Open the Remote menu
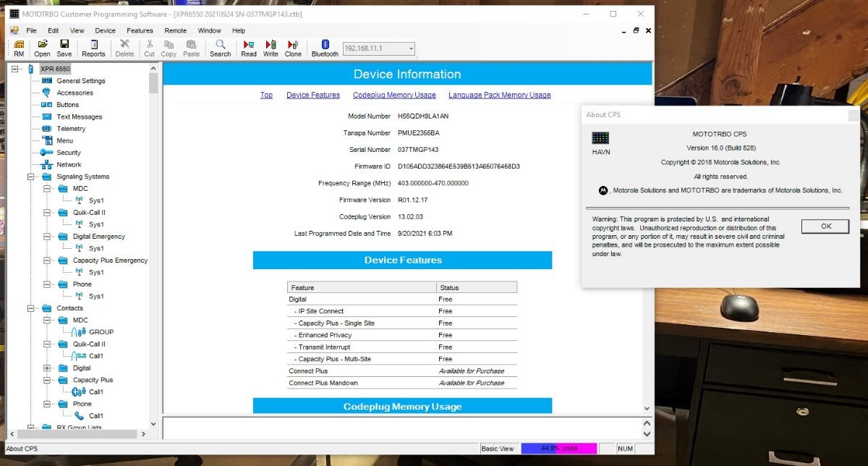This screenshot has width=868, height=466. tap(176, 30)
